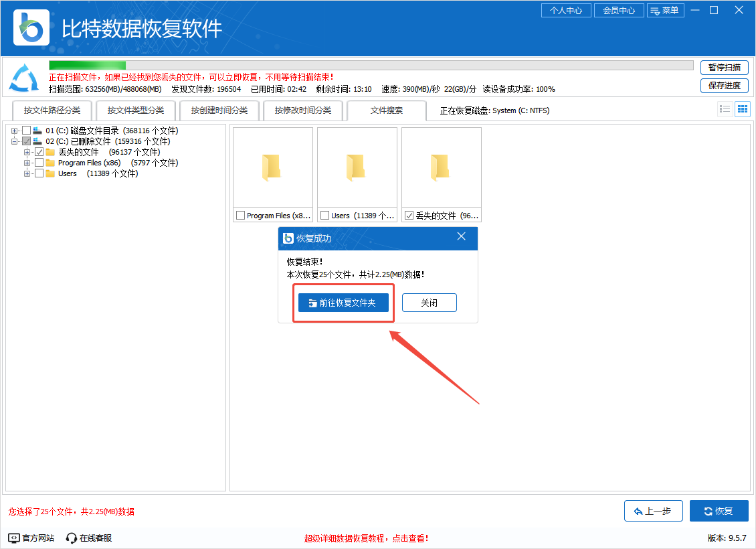Viewport: 756px width, 549px height.
Task: Switch to 文件搜索 tab
Action: tap(387, 110)
